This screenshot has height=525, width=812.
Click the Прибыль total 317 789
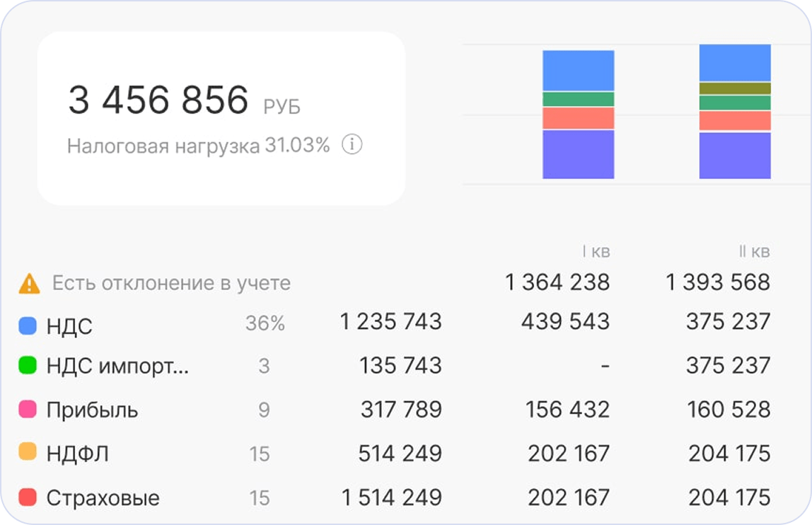[401, 410]
